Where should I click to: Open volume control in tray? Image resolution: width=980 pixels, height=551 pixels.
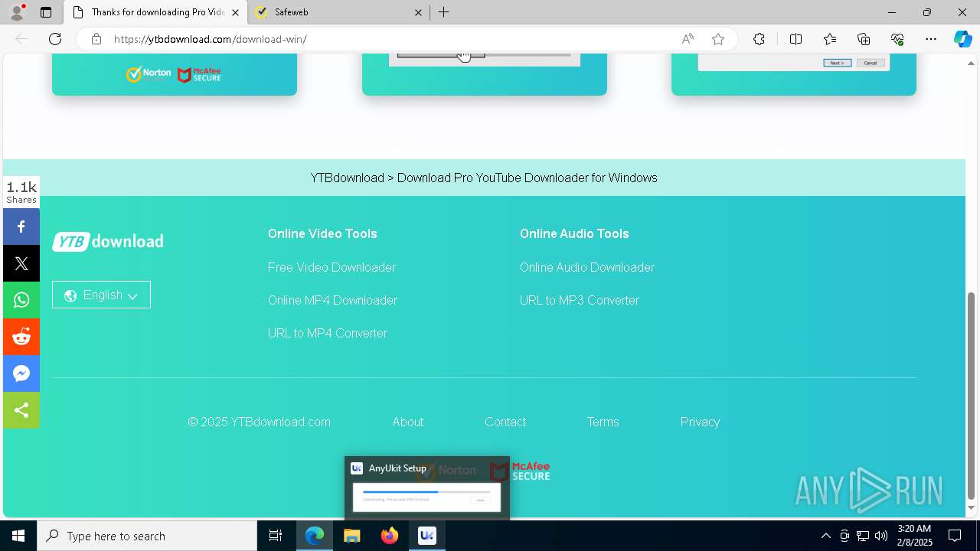coord(881,536)
